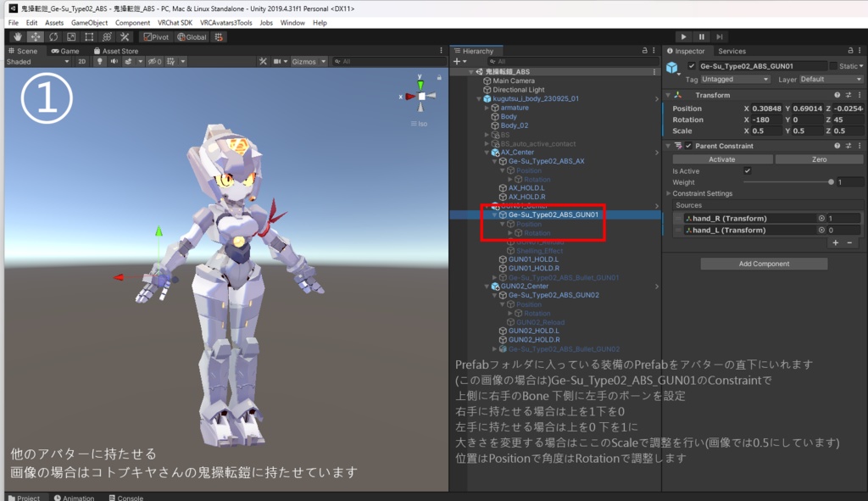Toggle the Static checkbox in Inspector
The width and height of the screenshot is (868, 501).
(834, 65)
